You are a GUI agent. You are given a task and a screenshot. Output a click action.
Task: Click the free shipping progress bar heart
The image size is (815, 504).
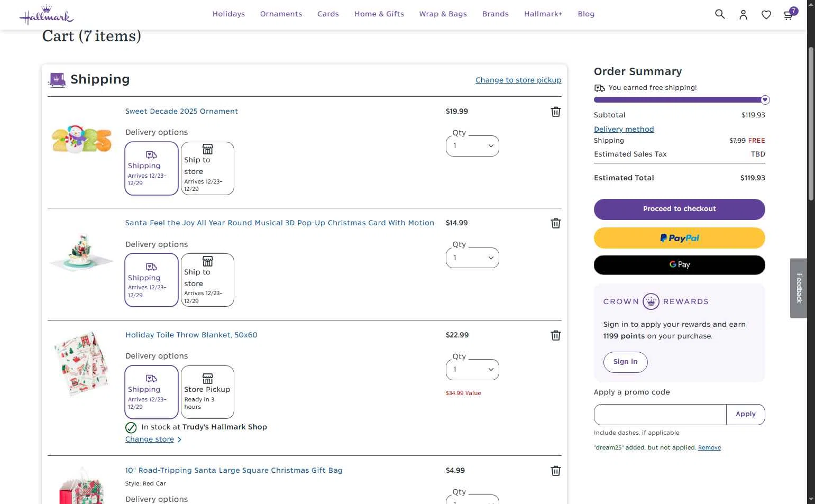coord(765,100)
